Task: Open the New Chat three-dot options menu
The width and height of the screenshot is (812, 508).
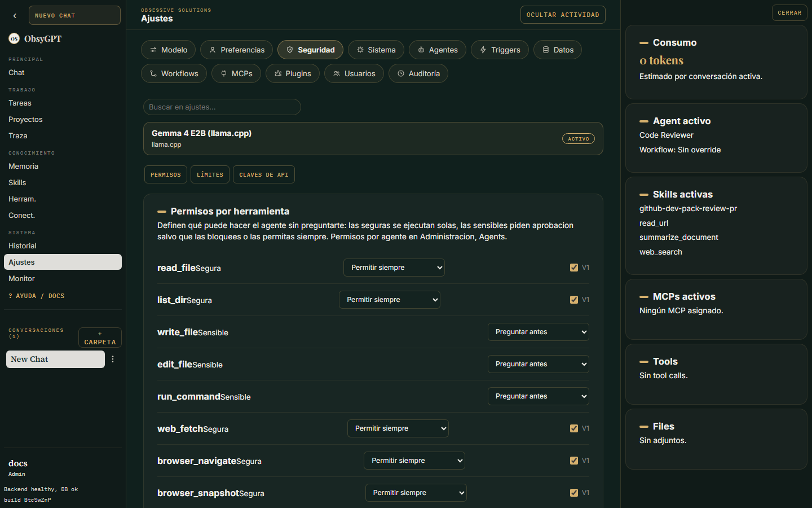Action: click(113, 359)
